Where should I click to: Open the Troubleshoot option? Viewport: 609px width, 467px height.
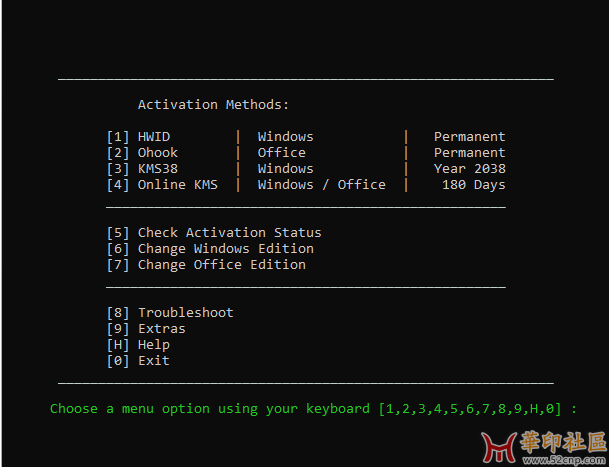click(x=170, y=313)
